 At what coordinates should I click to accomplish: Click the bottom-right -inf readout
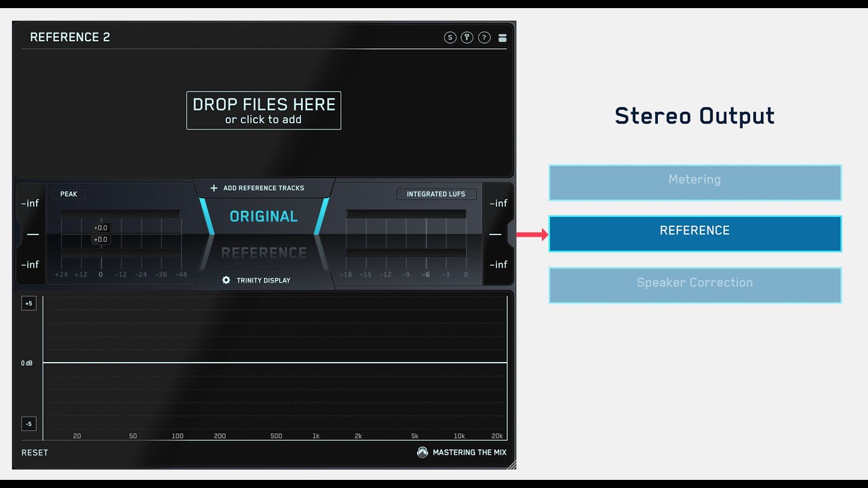coord(498,264)
